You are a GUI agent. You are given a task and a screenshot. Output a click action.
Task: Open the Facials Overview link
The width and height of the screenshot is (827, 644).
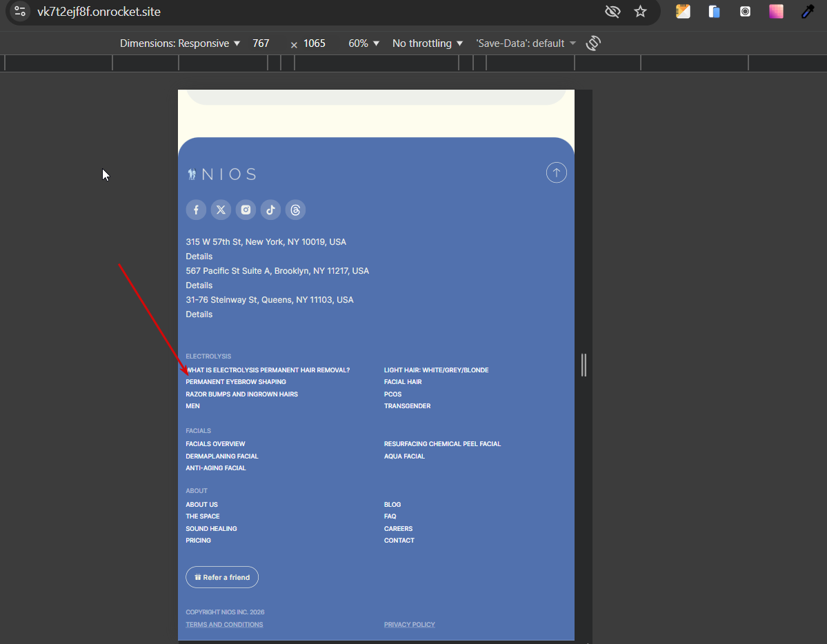(x=215, y=444)
